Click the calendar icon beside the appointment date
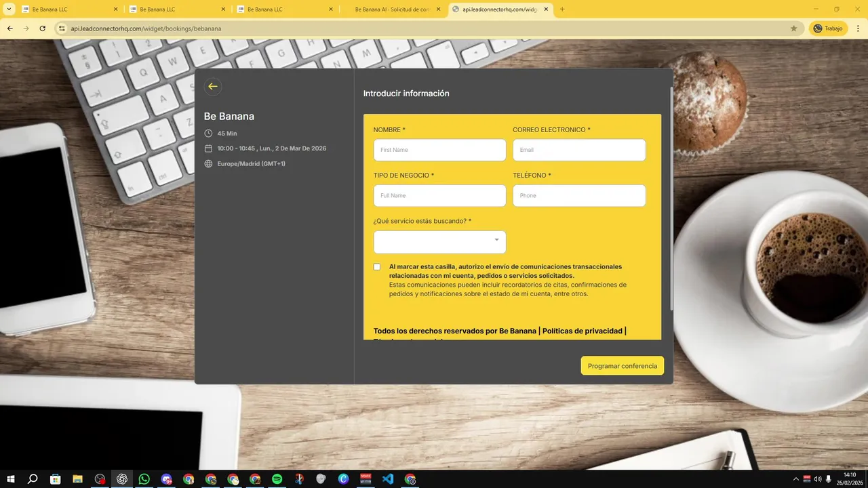 (208, 148)
